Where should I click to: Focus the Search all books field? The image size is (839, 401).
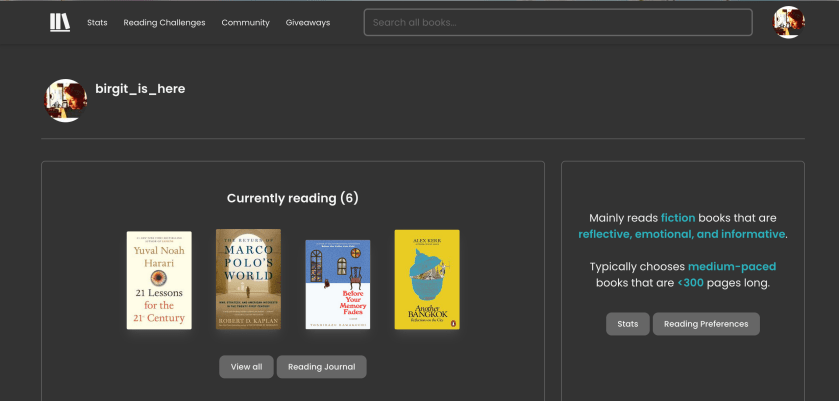(x=557, y=22)
